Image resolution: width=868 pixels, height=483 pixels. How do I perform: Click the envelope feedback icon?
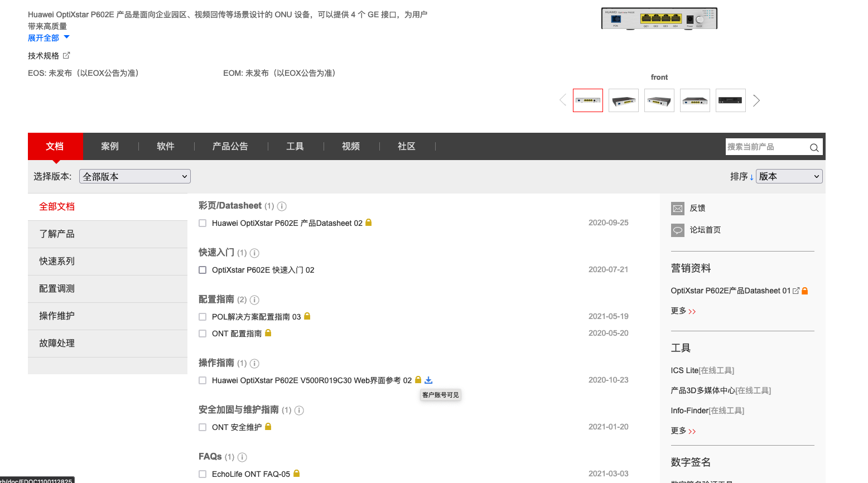pos(678,209)
